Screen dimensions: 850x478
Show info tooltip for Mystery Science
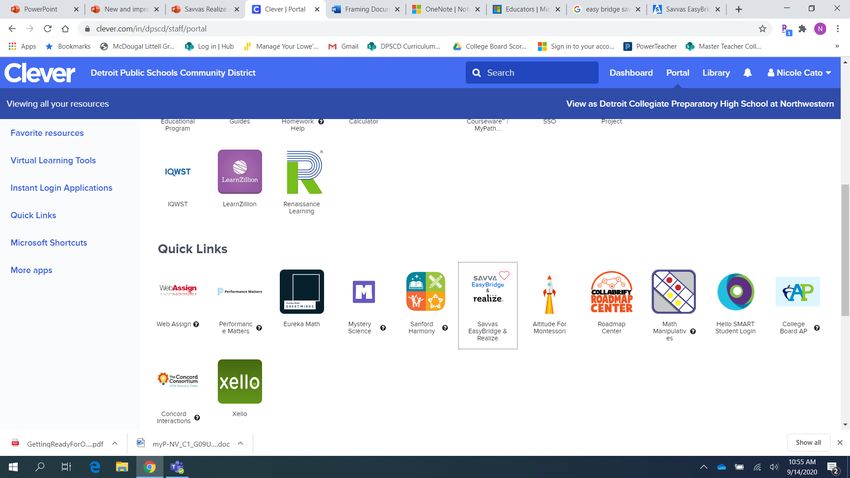383,328
